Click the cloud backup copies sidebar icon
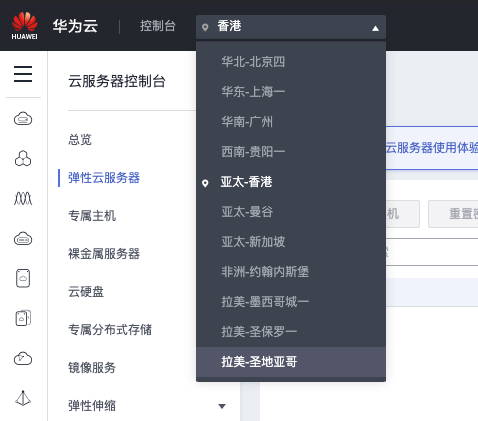 coord(23,318)
